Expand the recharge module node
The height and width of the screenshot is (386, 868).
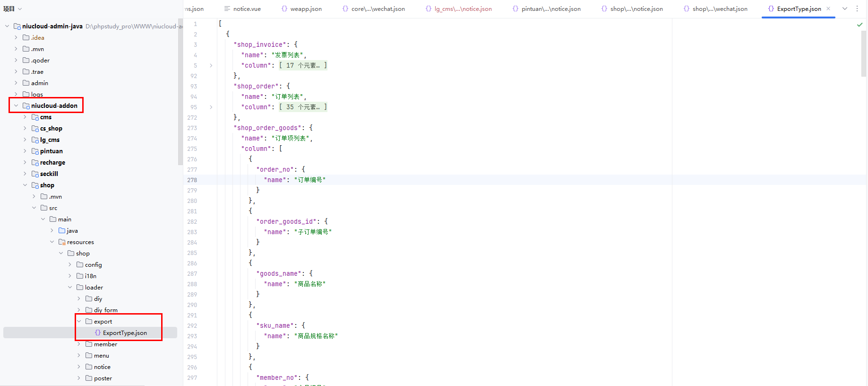click(x=25, y=162)
